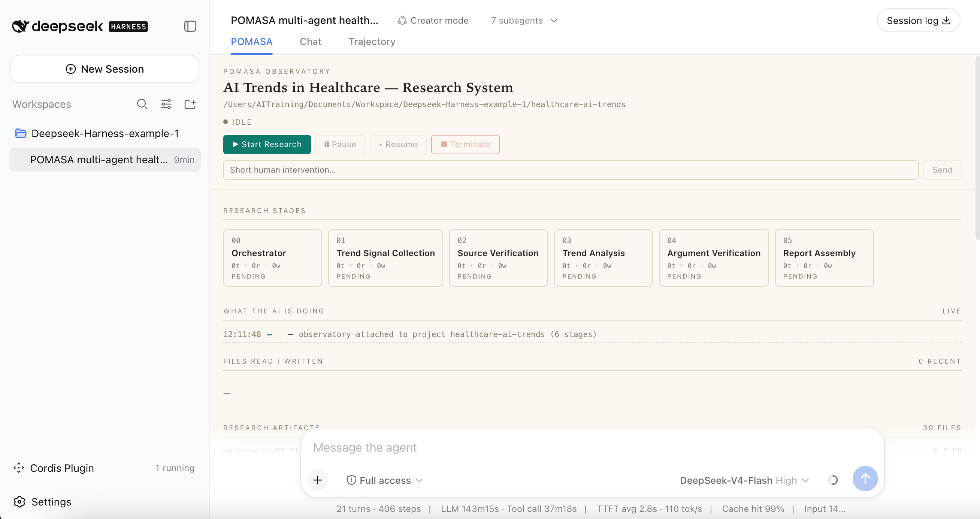Click the 1 running plugin status

click(x=175, y=468)
